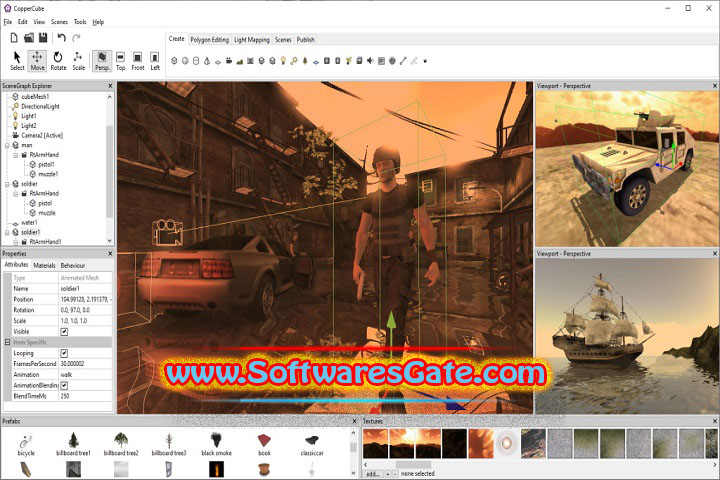Open the Scenes tab in toolbar
The image size is (720, 480).
pyautogui.click(x=283, y=40)
